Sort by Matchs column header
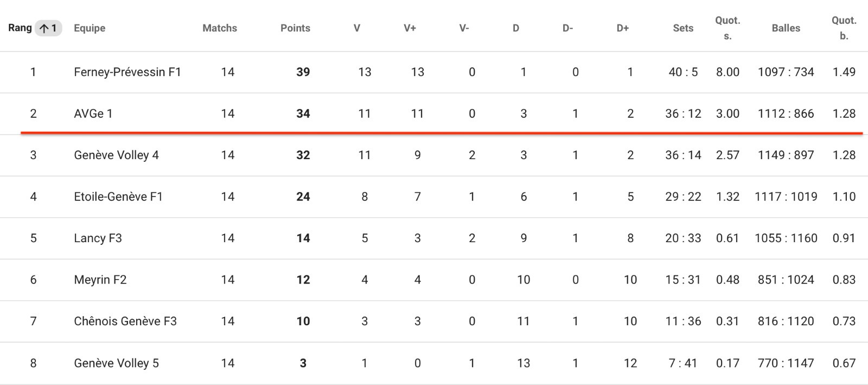The image size is (868, 385). (x=220, y=28)
